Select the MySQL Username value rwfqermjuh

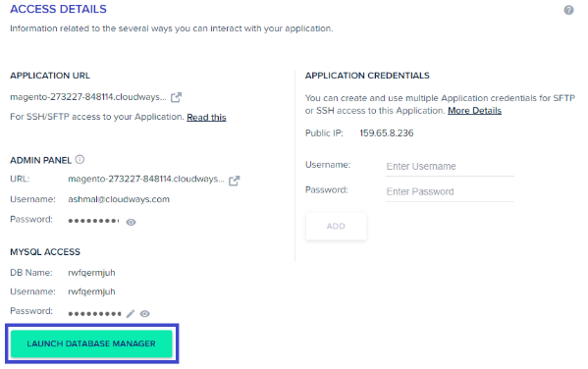pos(91,291)
